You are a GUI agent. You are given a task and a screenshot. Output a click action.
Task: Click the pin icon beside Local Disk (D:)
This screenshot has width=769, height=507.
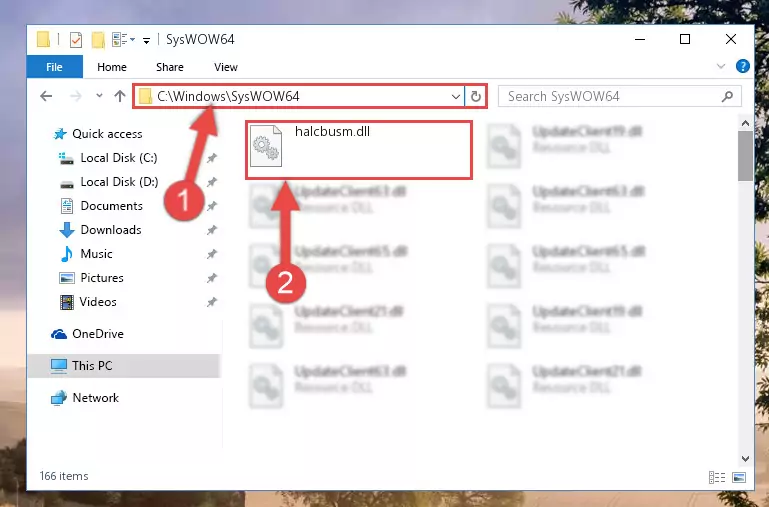click(x=211, y=182)
